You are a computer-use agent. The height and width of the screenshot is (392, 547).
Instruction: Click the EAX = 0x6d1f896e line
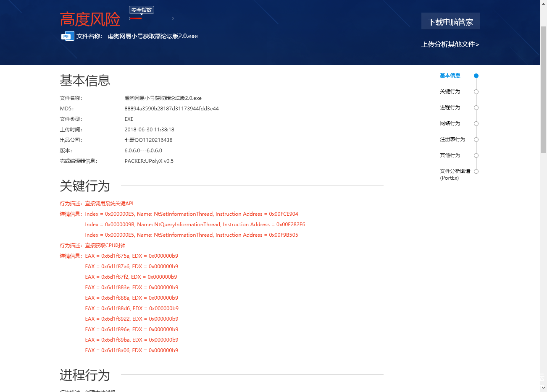[x=131, y=329]
